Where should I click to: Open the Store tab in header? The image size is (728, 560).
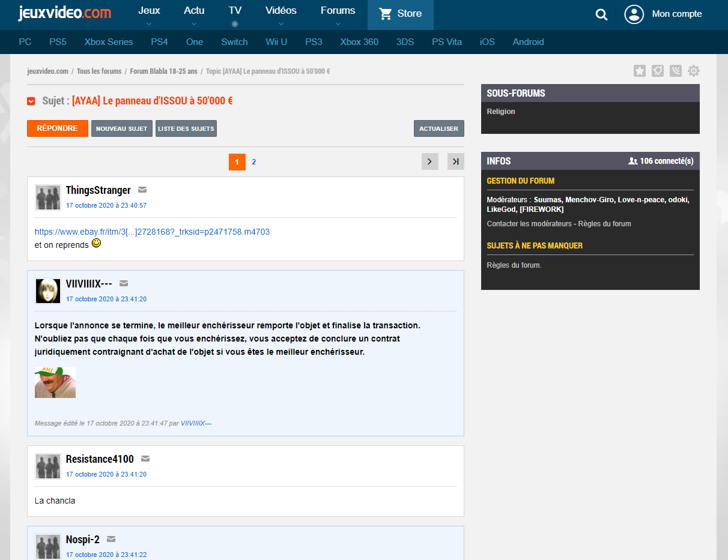click(401, 14)
